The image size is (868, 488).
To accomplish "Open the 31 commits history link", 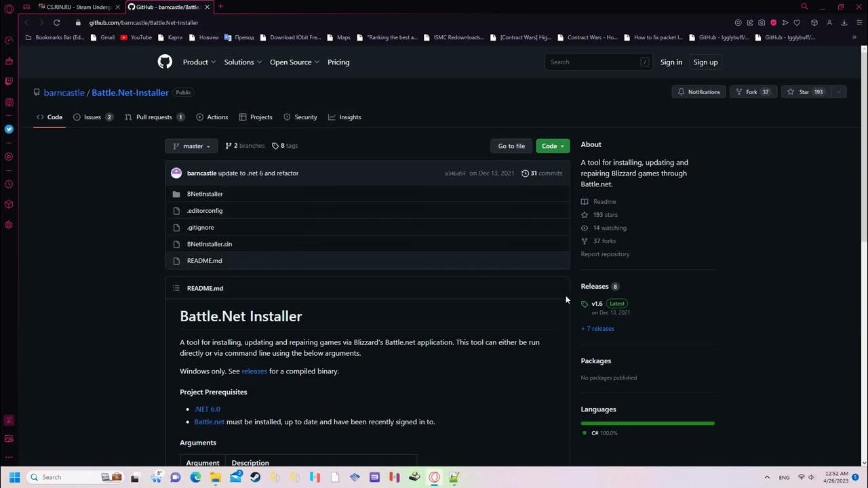I will 542,174.
